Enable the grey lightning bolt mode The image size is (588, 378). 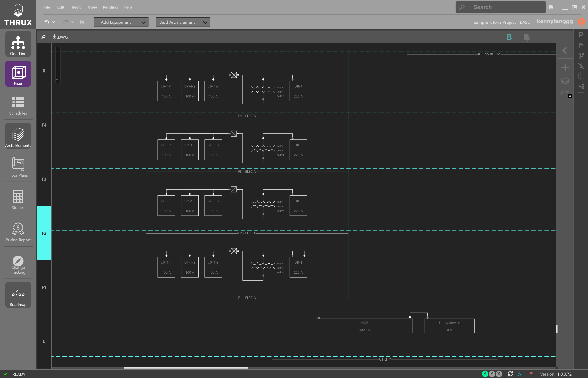point(492,374)
